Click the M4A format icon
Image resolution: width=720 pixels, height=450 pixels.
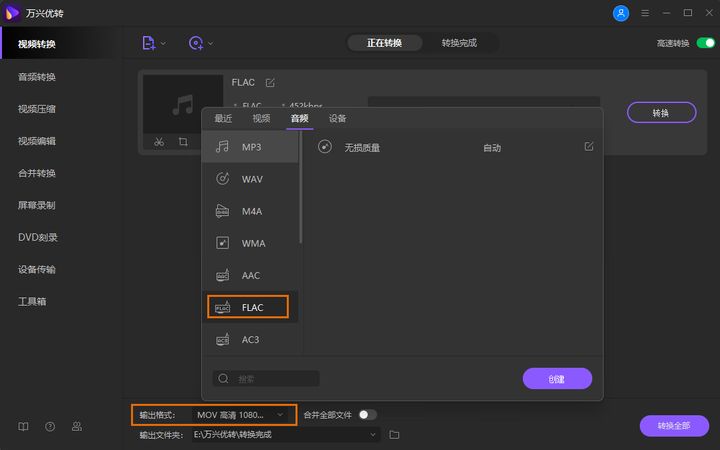[222, 211]
